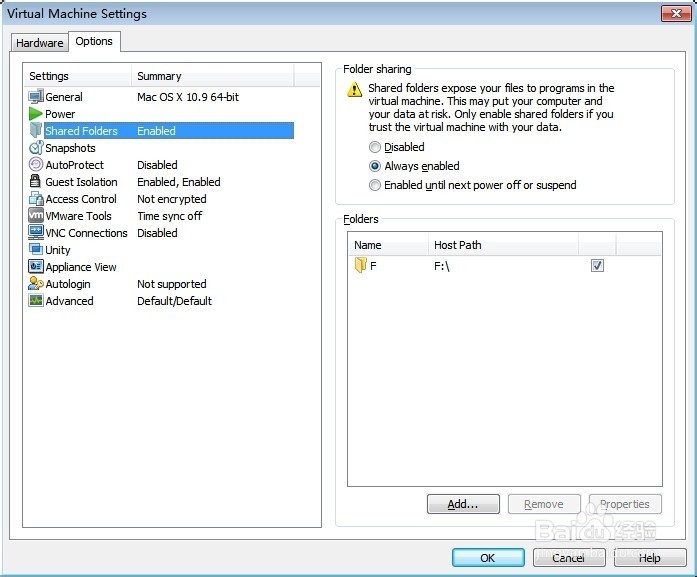Switch to the Hardware tab
697x577 pixels.
[x=40, y=43]
